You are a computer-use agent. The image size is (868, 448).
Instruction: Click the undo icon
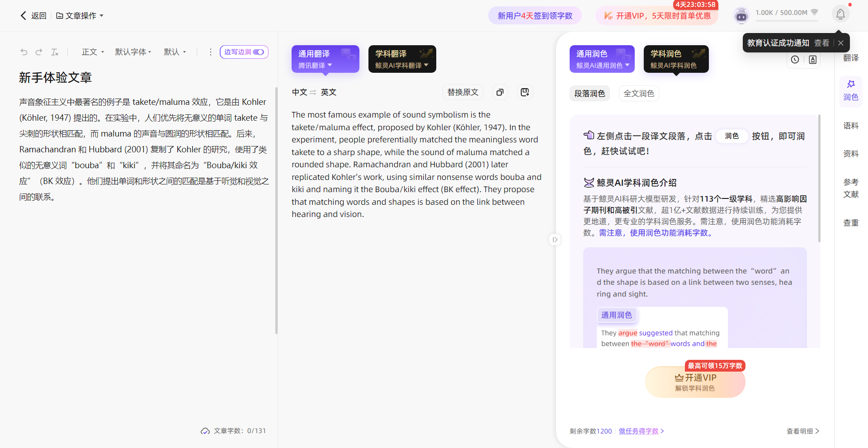(24, 52)
